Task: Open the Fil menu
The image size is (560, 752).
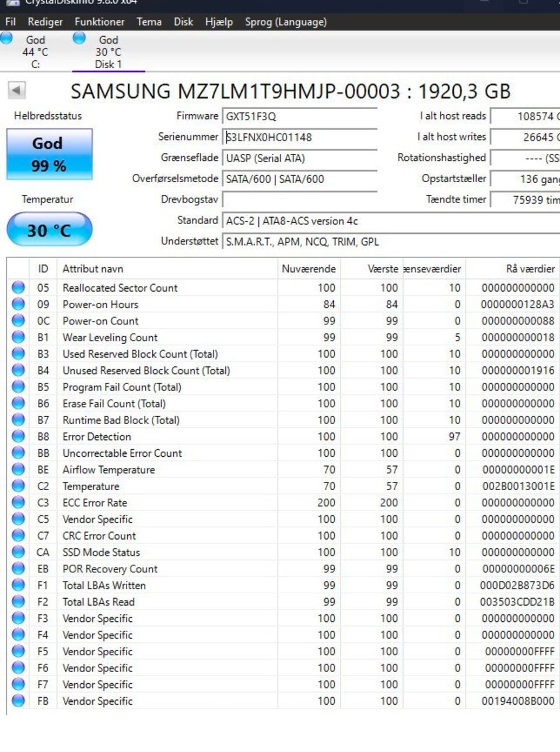Action: (10, 22)
